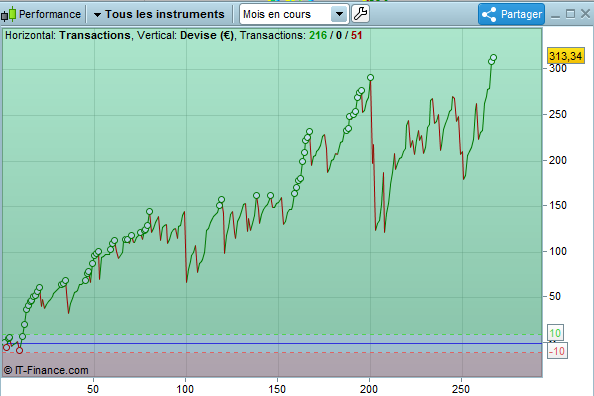Click the Horizontal: Transactions label
Image resolution: width=594 pixels, height=396 pixels.
pyautogui.click(x=67, y=35)
